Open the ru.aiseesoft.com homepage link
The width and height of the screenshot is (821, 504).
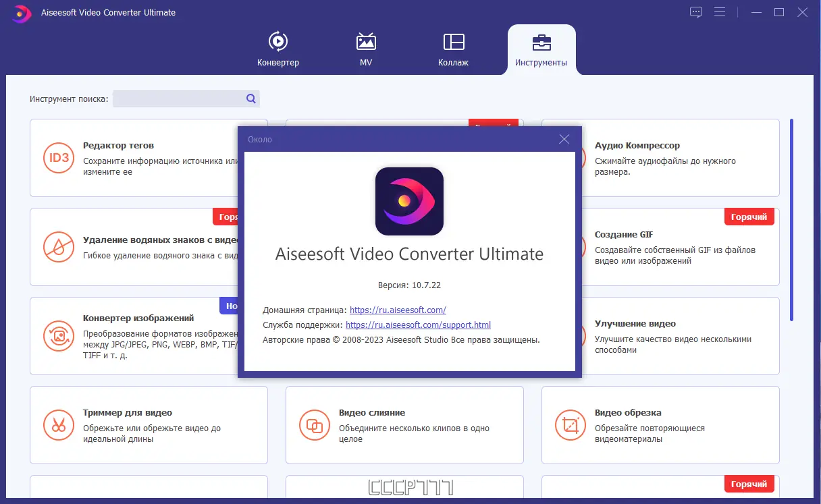coord(398,310)
